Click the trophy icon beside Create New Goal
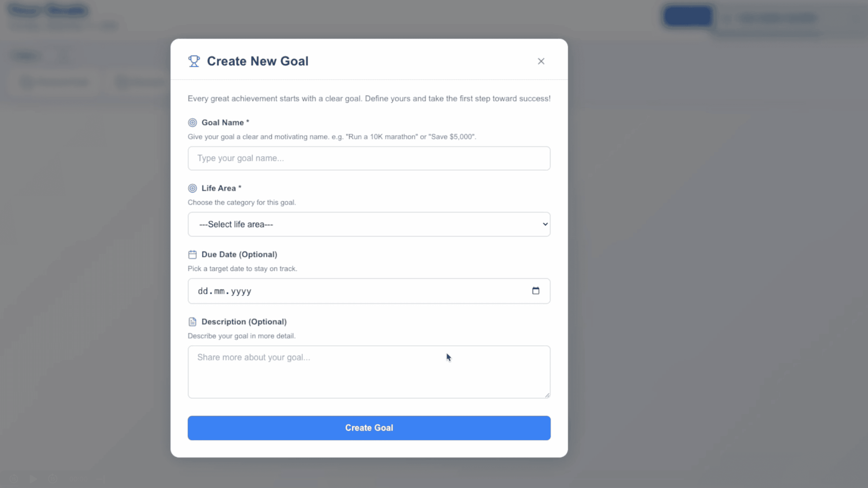The image size is (868, 488). coord(194,61)
